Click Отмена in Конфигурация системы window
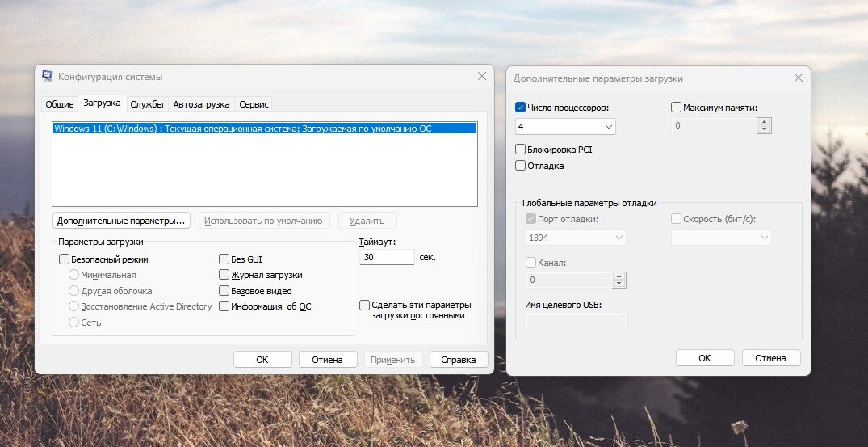 coord(327,360)
